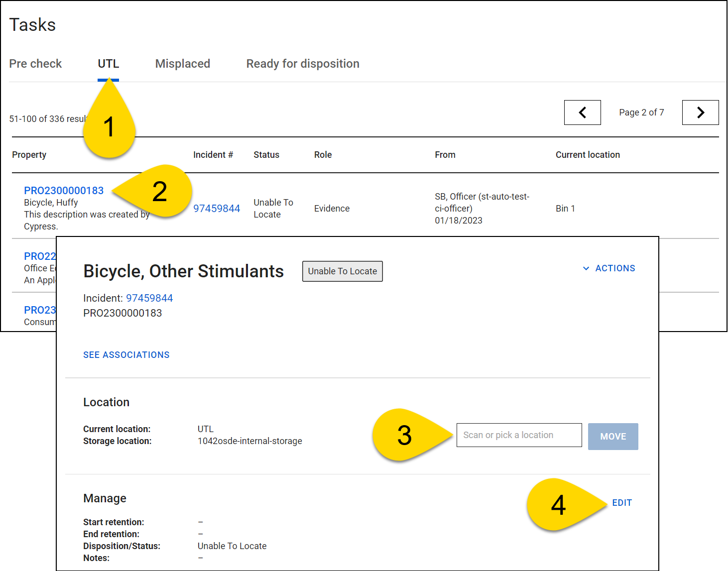Click EDIT in the Manage section
728x571 pixels.
click(622, 503)
